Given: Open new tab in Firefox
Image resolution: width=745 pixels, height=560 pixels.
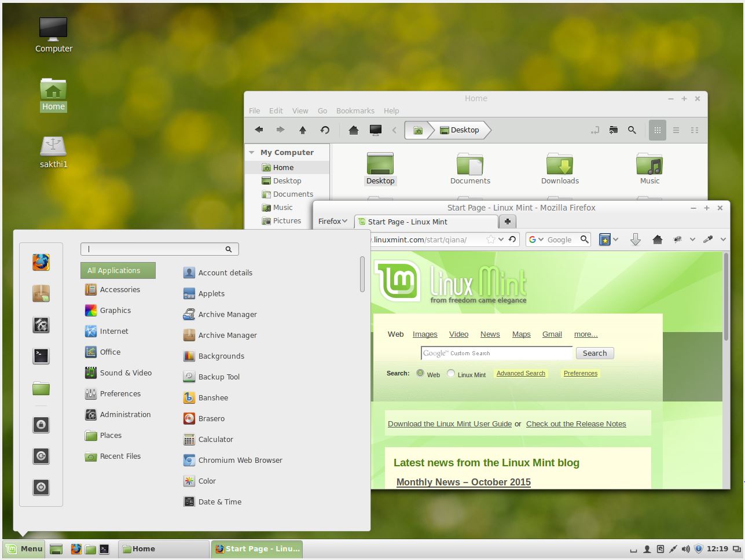Looking at the screenshot, I should point(507,222).
